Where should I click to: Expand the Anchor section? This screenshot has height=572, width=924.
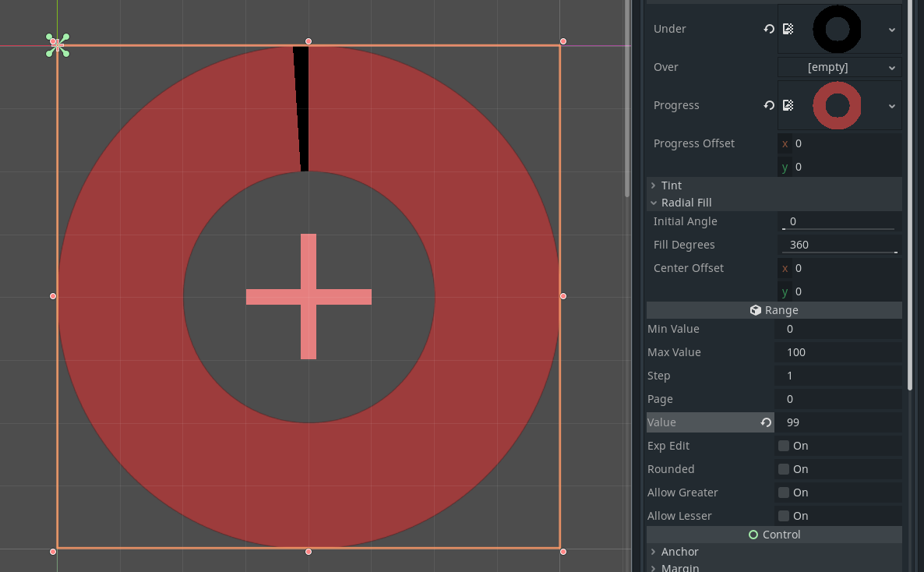click(681, 551)
